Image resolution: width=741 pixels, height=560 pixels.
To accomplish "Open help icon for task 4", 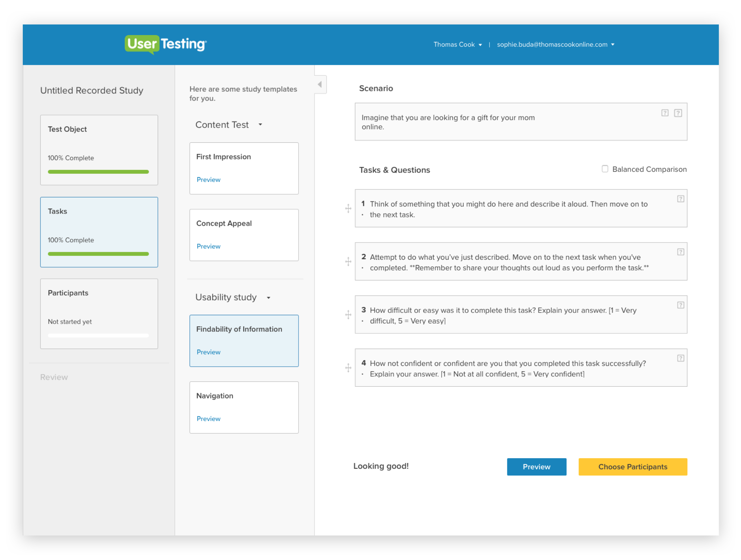I will (x=681, y=358).
